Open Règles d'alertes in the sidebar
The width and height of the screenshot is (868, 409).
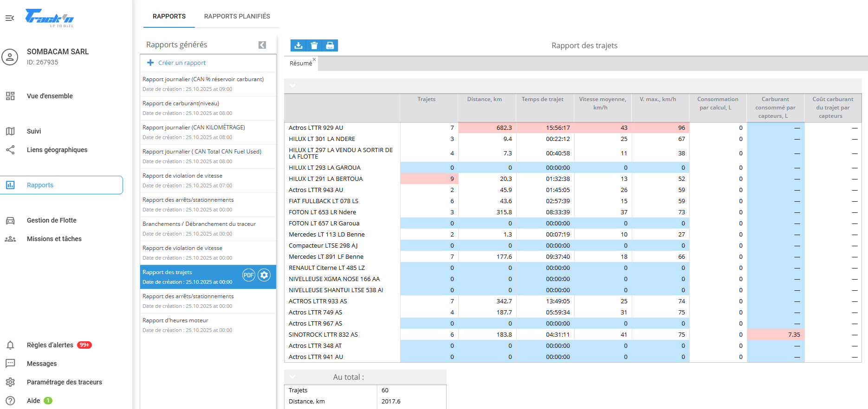(50, 345)
